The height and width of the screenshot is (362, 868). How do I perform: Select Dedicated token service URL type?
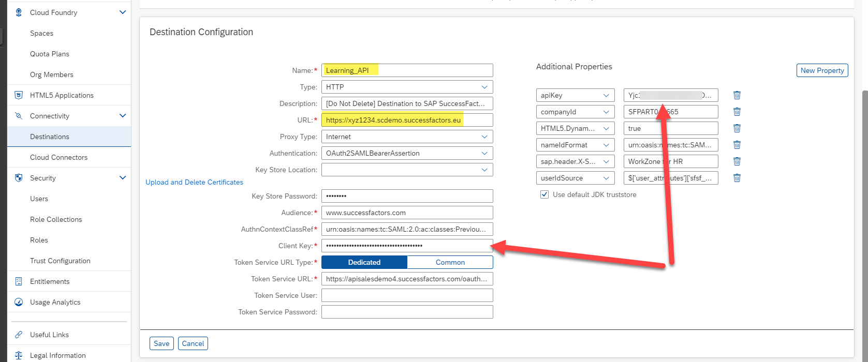click(364, 262)
